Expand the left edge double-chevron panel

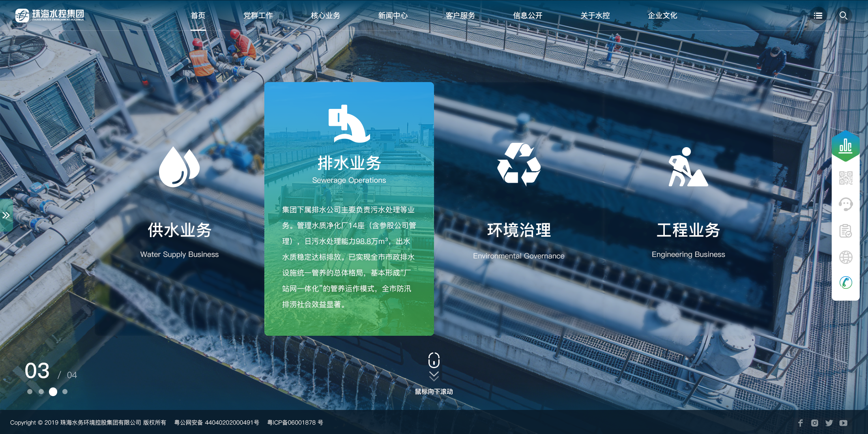click(6, 215)
